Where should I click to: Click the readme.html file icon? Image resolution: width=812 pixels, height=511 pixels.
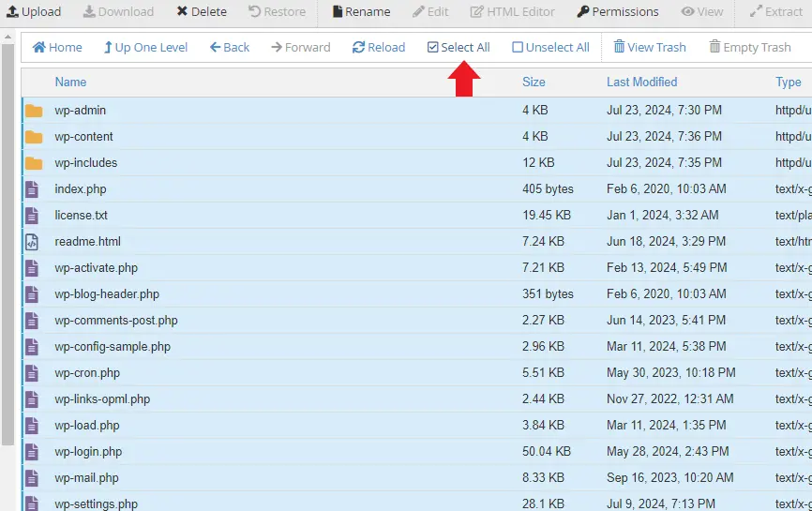click(x=33, y=242)
